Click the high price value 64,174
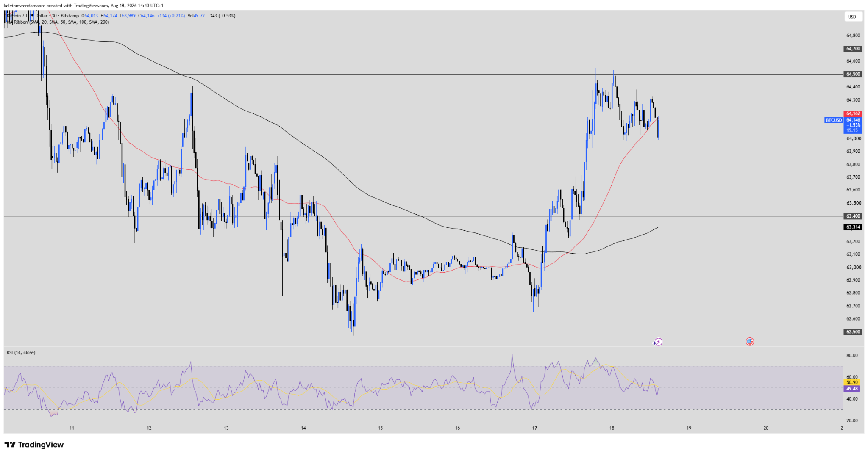Image resolution: width=868 pixels, height=456 pixels. coord(109,16)
